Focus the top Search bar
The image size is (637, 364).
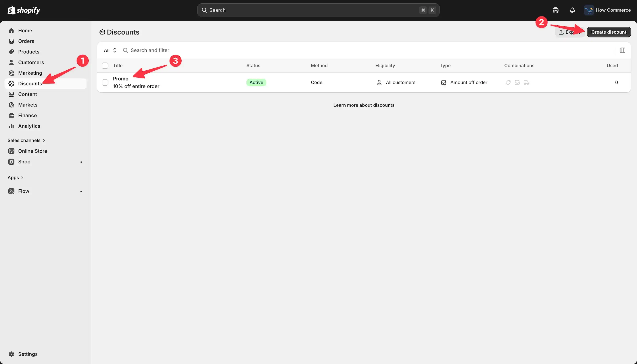318,10
